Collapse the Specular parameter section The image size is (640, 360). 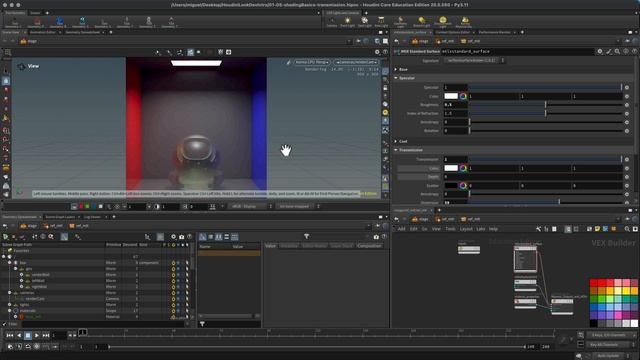396,78
